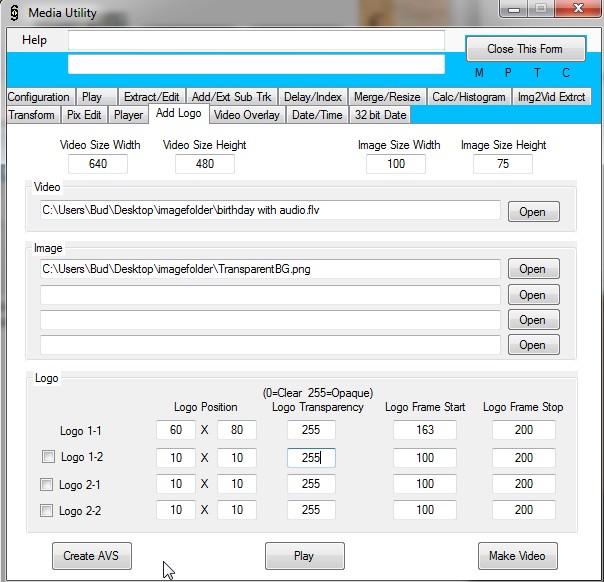Viewport: 604px width, 582px height.
Task: Click the M indicator letter
Action: 479,73
